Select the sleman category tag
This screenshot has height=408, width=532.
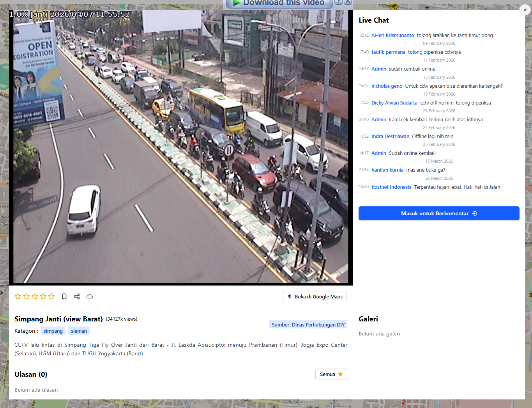click(x=79, y=331)
